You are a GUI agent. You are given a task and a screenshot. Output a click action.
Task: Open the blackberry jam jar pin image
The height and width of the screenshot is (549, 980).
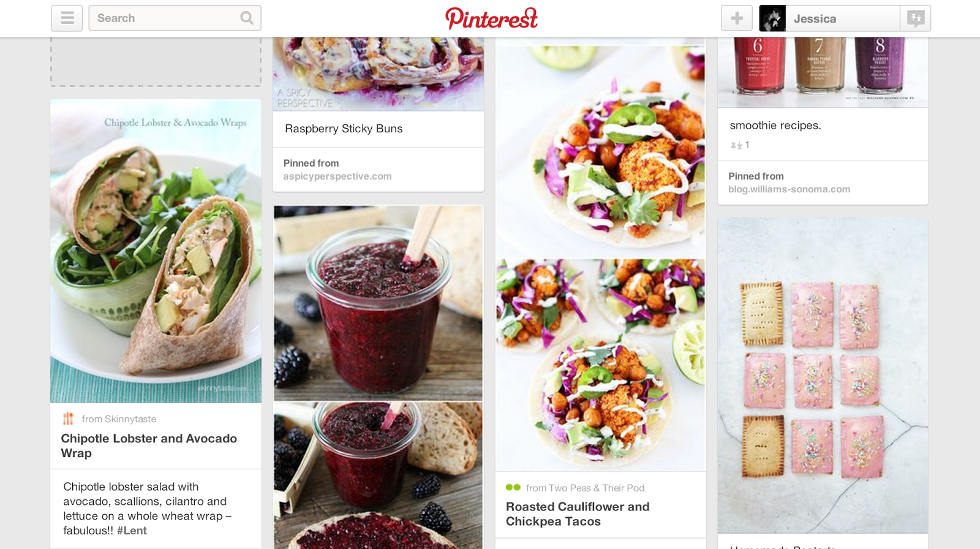(378, 377)
